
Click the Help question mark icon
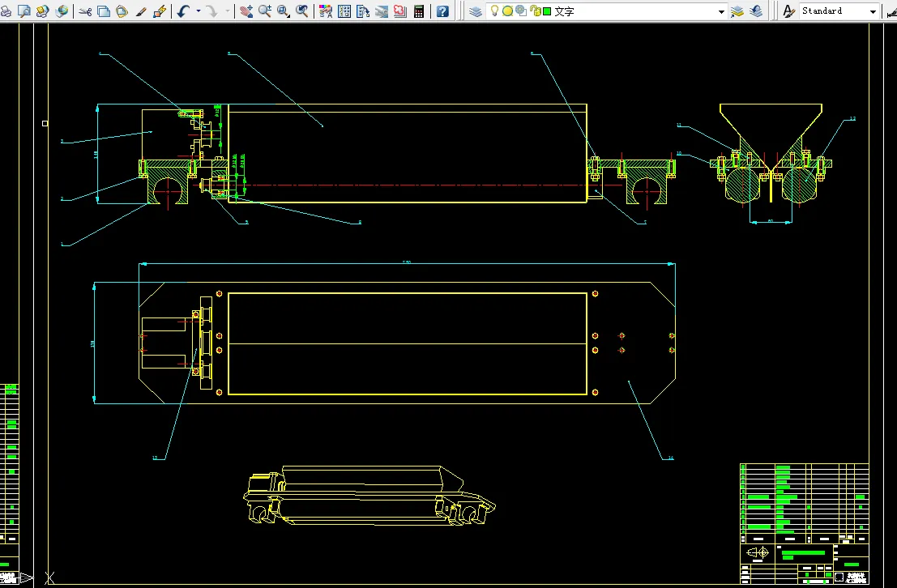pos(442,11)
